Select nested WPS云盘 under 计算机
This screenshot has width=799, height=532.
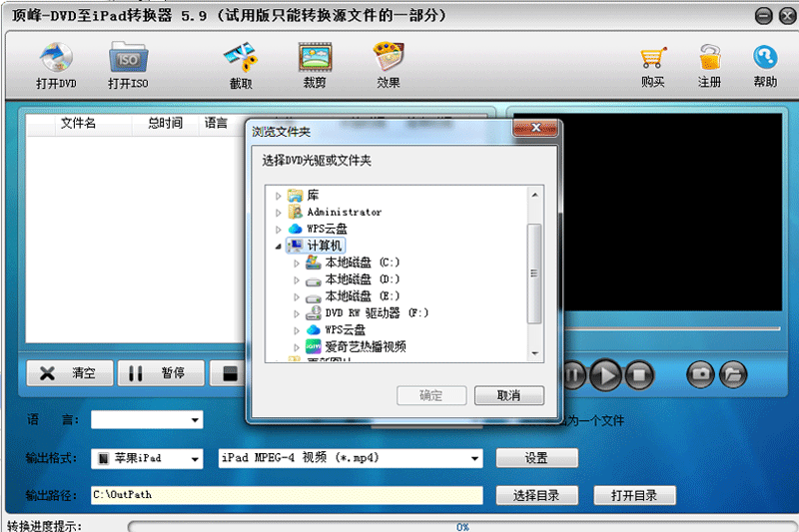tap(345, 330)
